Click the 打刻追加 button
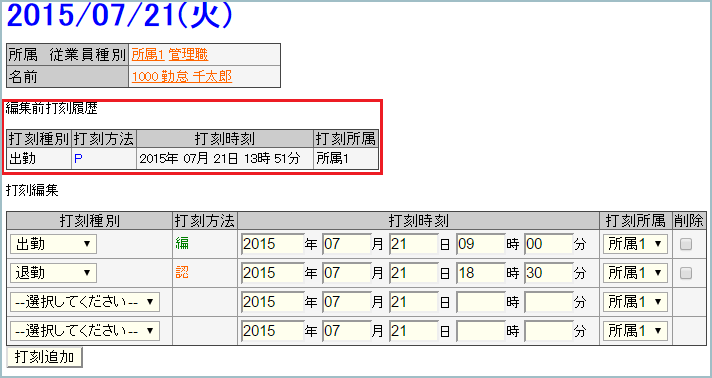This screenshot has height=378, width=712. [x=44, y=358]
